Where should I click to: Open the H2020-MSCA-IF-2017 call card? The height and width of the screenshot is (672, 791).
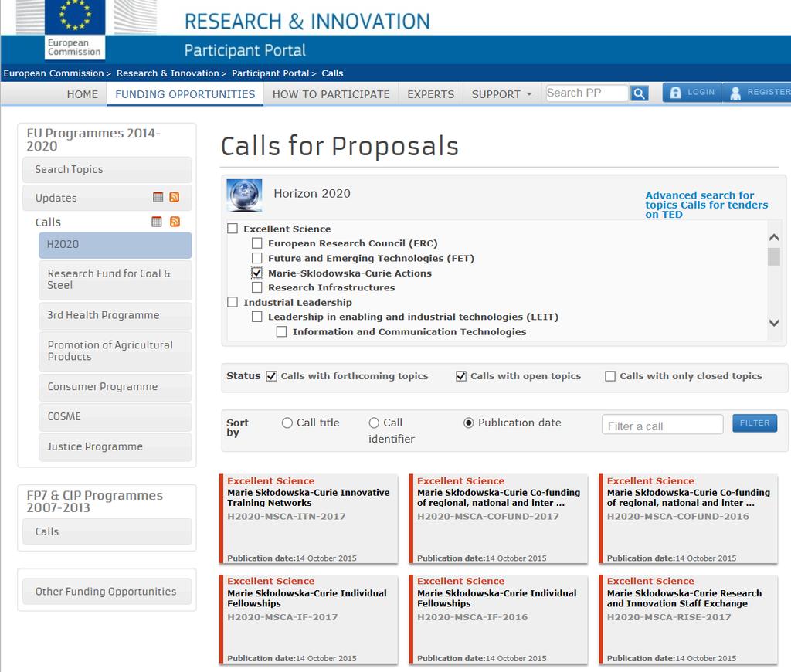(309, 619)
